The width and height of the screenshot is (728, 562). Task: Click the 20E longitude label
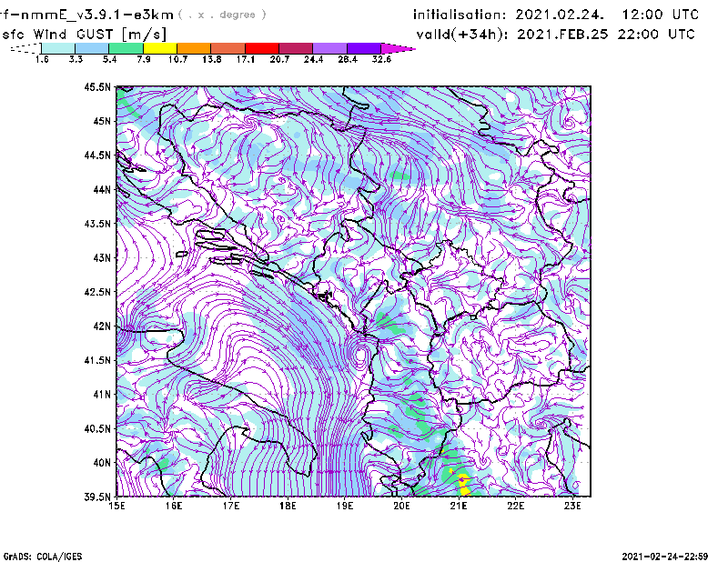tap(401, 506)
